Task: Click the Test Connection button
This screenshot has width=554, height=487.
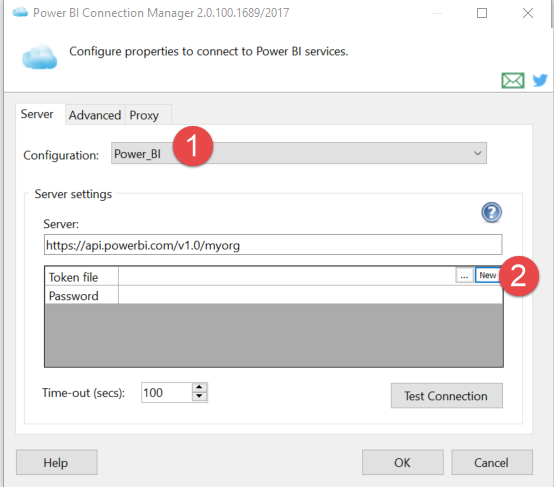Action: click(447, 396)
